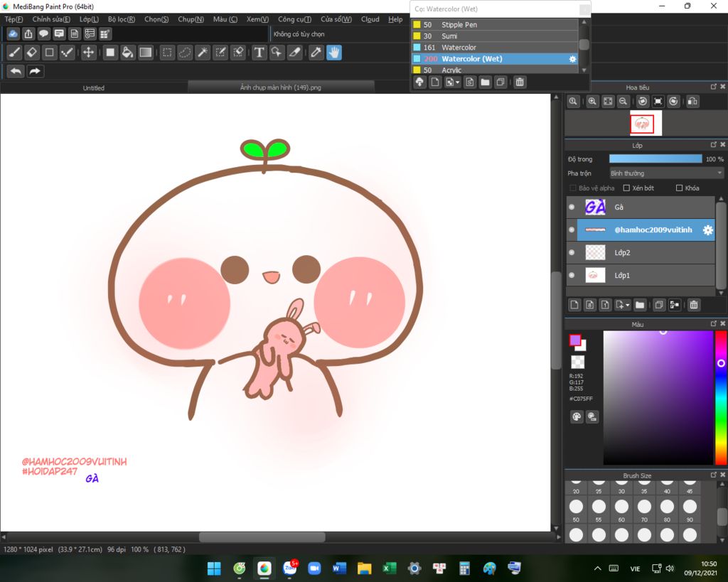This screenshot has width=728, height=582.
Task: Switch to the Untitled document tab
Action: (x=94, y=87)
